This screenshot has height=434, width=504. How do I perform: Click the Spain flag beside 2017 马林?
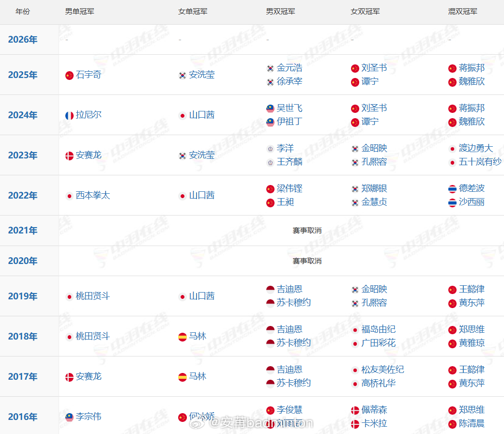click(x=183, y=377)
